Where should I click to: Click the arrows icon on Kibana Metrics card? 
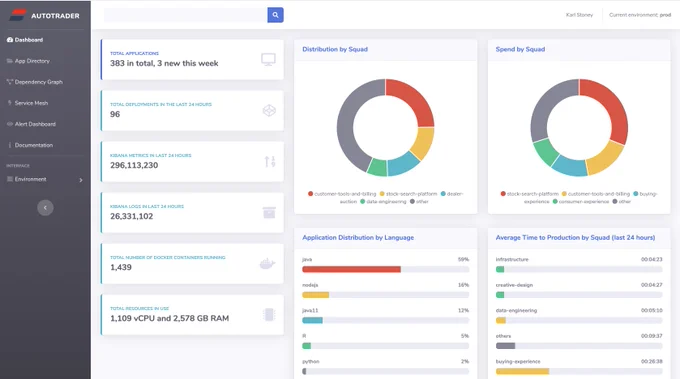tap(270, 162)
